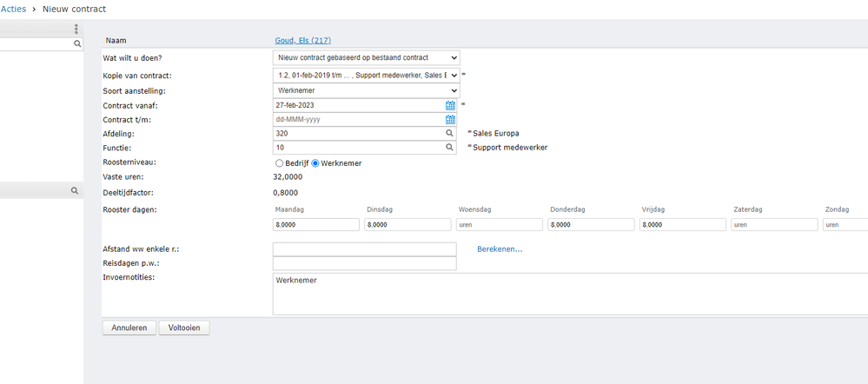This screenshot has height=384, width=868.
Task: Open calendar picker for Contract t/m
Action: coord(450,120)
